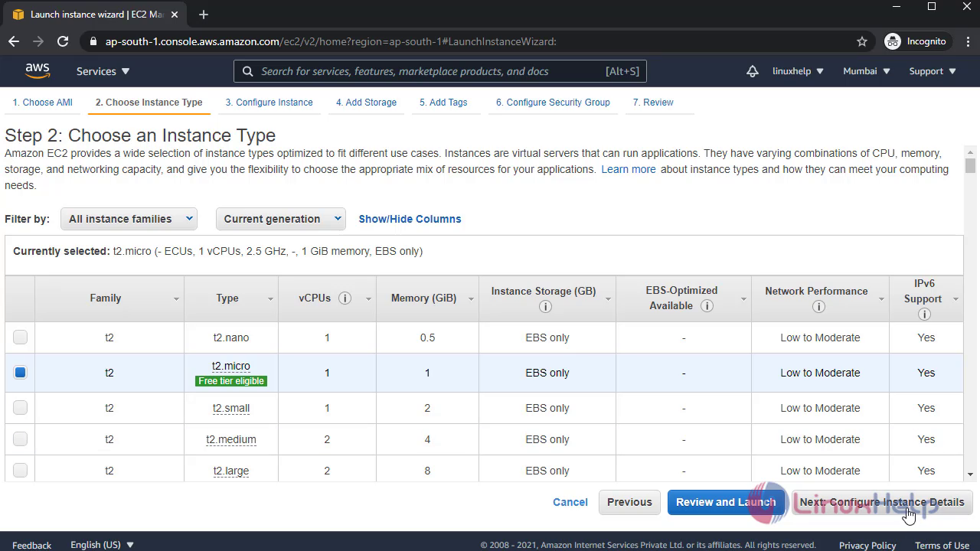The width and height of the screenshot is (980, 551).
Task: Go to step 3. Configure Instance
Action: point(269,103)
